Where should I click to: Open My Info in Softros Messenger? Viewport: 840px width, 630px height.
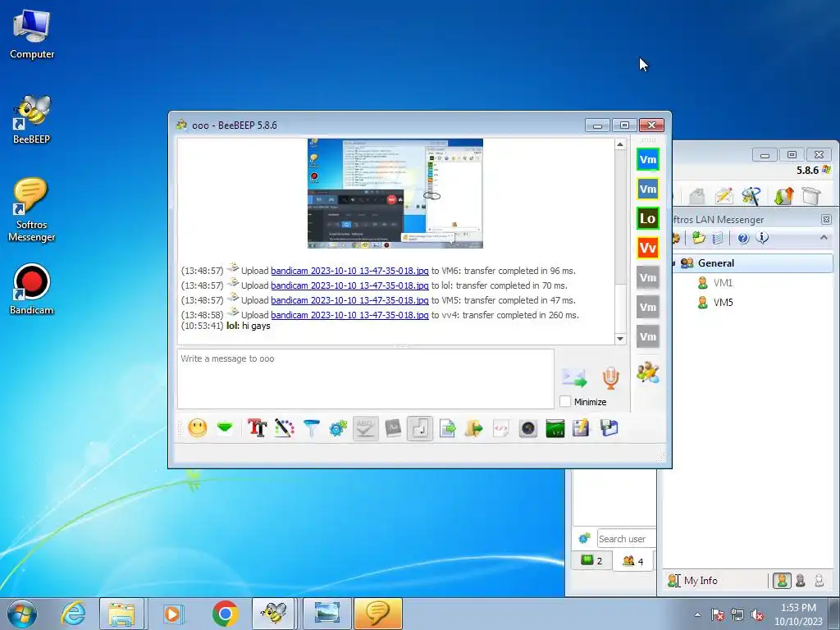pos(692,581)
